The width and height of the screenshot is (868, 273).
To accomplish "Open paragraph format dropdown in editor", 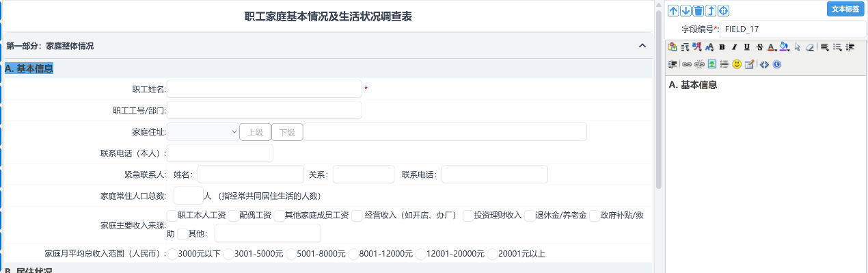I will pos(685,47).
